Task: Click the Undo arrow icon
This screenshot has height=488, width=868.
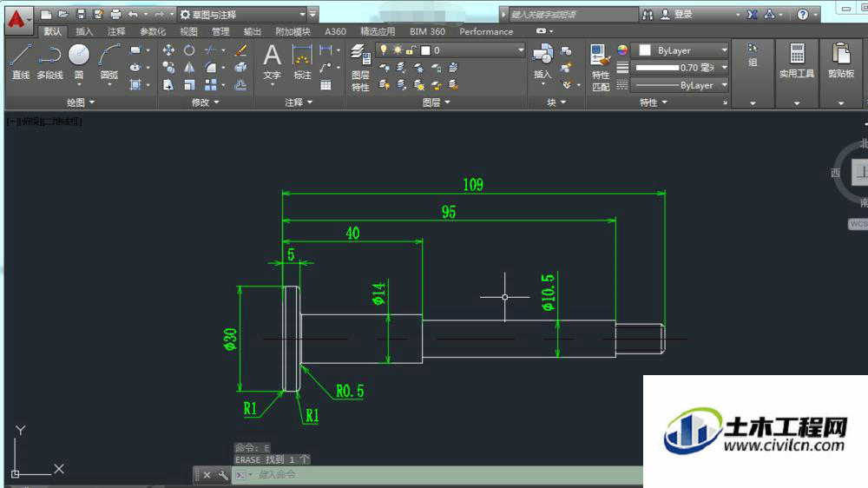Action: (133, 14)
